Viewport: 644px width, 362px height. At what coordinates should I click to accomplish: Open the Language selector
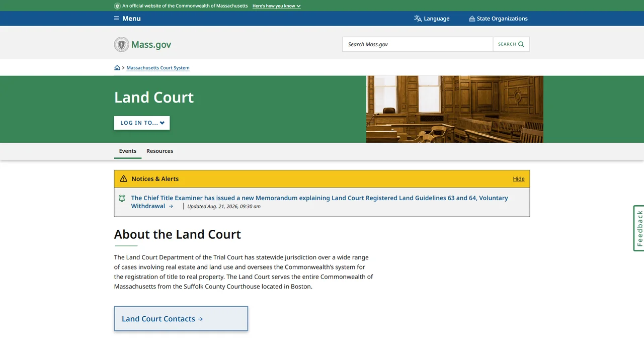pyautogui.click(x=432, y=19)
